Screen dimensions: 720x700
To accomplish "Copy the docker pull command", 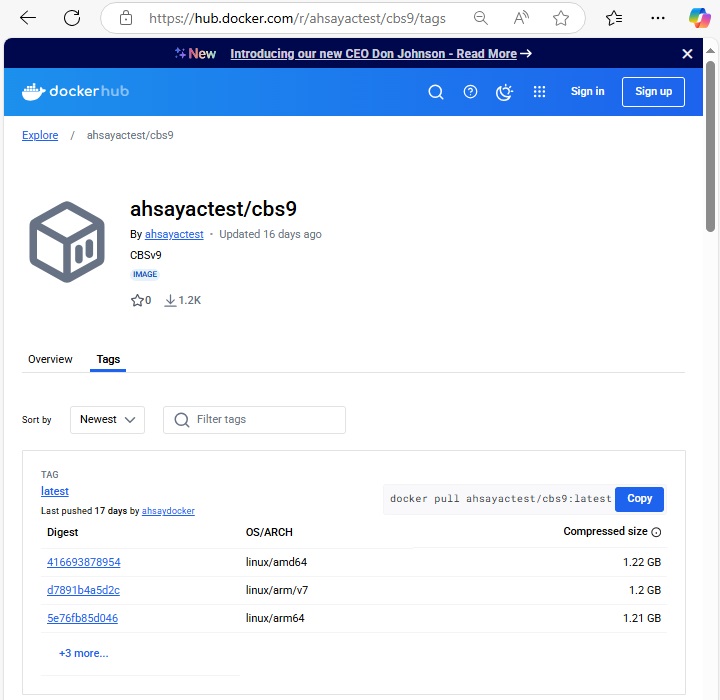I will tap(639, 499).
